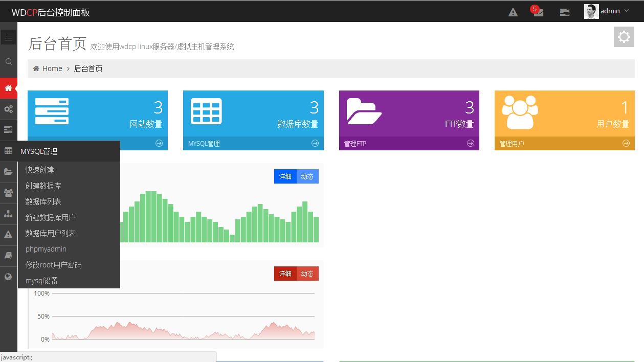Click the arrow icon next to MYSQL管理 footer
The width and height of the screenshot is (644, 362).
(x=315, y=143)
